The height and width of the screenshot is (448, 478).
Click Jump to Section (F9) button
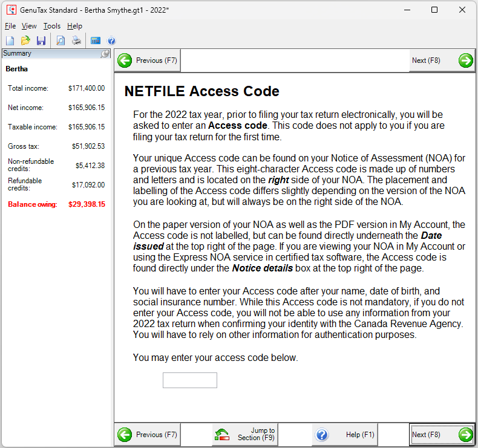point(245,435)
